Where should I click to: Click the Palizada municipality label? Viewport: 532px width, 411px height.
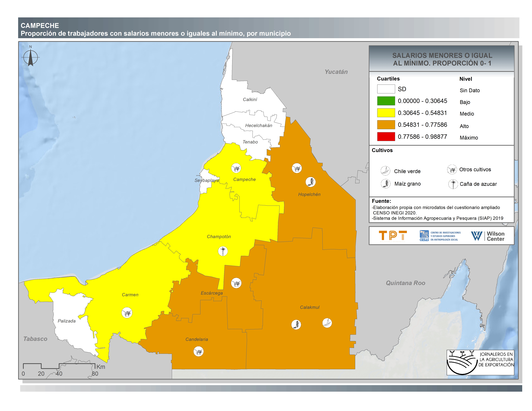(x=66, y=321)
